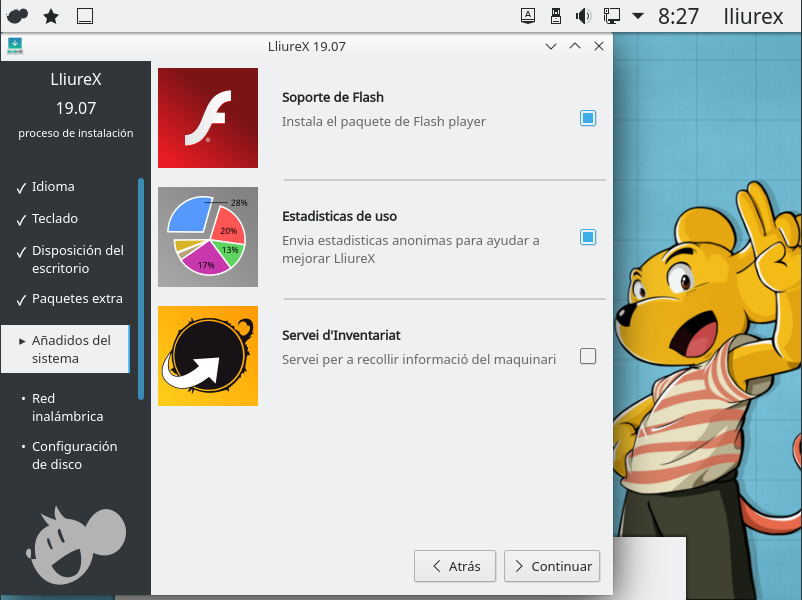
Task: Enable the Servei d'Inventariat checkbox
Action: pyautogui.click(x=588, y=356)
